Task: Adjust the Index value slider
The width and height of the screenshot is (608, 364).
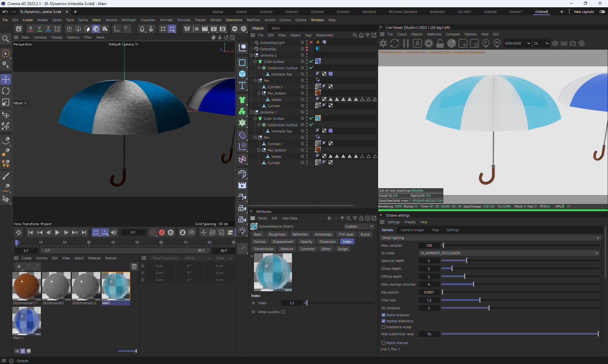Action: (x=306, y=303)
